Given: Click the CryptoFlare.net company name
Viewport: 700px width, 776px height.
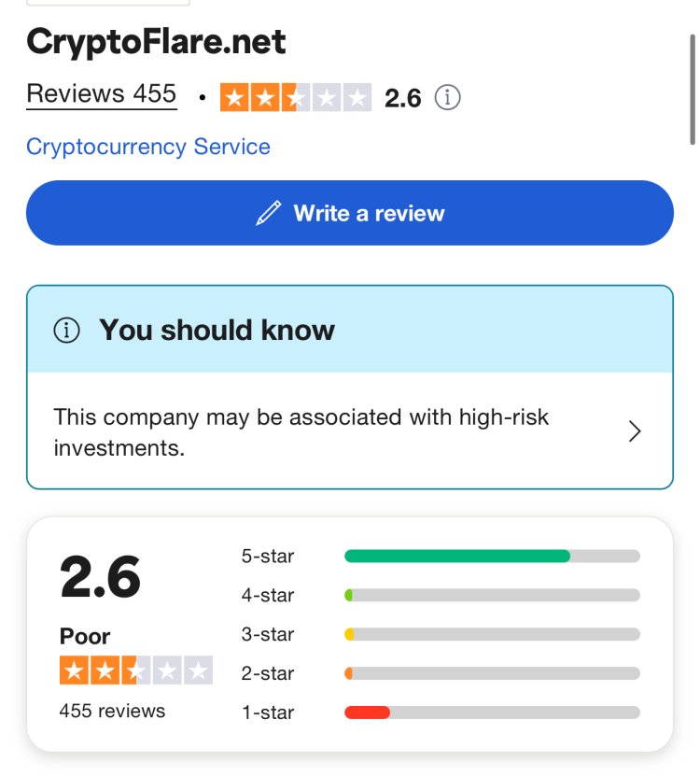Looking at the screenshot, I should (x=156, y=42).
